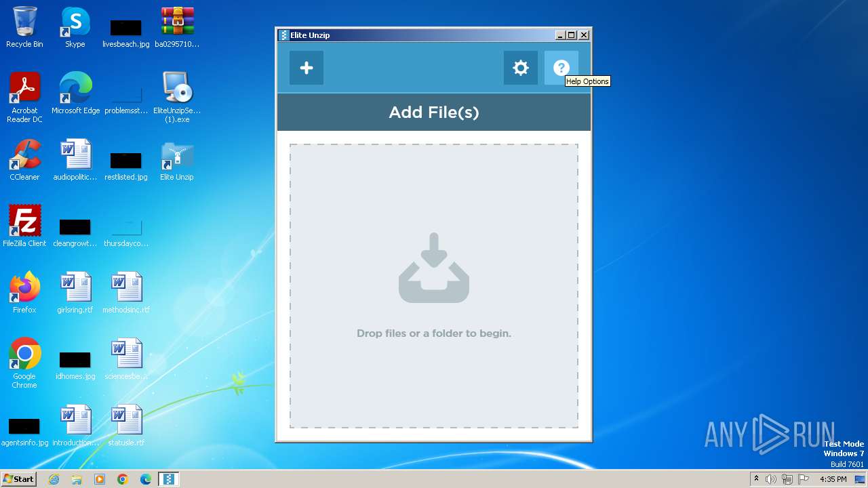Select methodsinc.rtf document
Image resolution: width=868 pixels, height=488 pixels.
[126, 293]
